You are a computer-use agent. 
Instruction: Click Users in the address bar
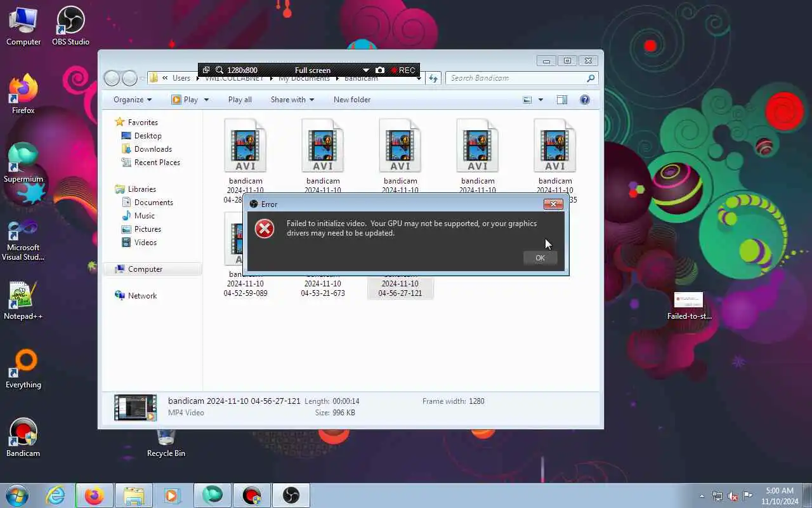click(x=181, y=78)
